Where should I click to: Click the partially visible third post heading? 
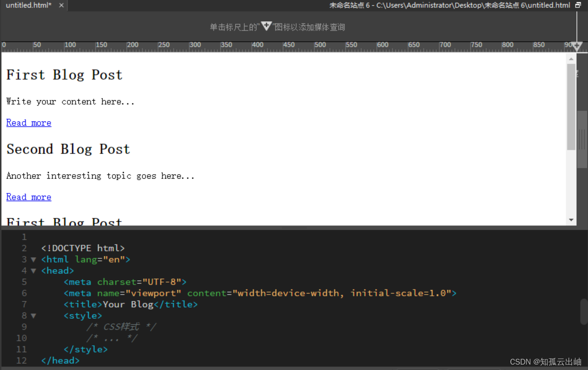65,221
